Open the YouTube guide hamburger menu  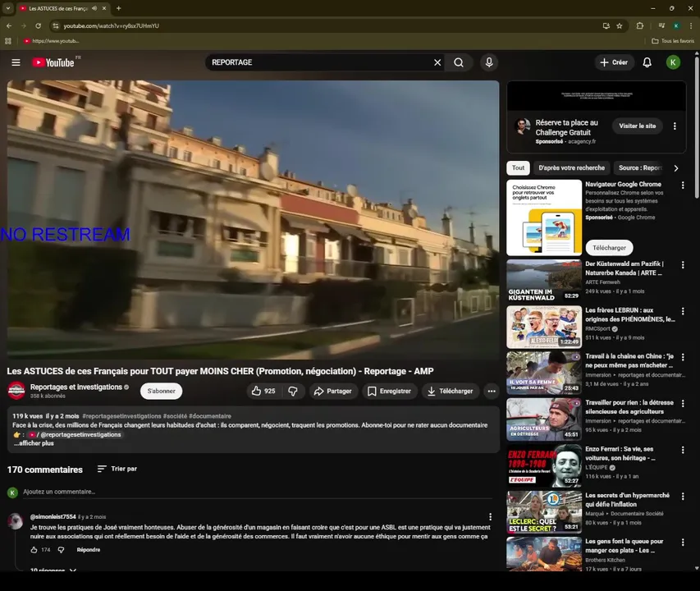coord(16,62)
